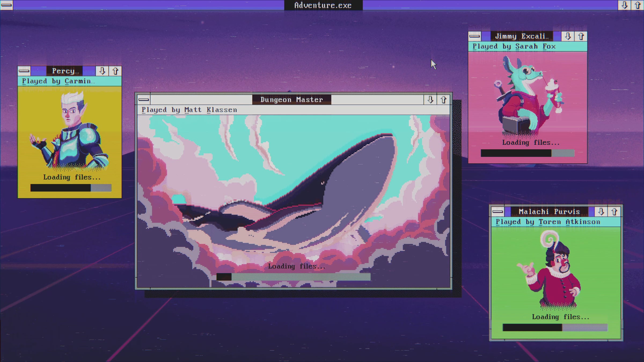This screenshot has width=644, height=362.
Task: Open the Malachi Purvis window's system menu box
Action: point(498,212)
